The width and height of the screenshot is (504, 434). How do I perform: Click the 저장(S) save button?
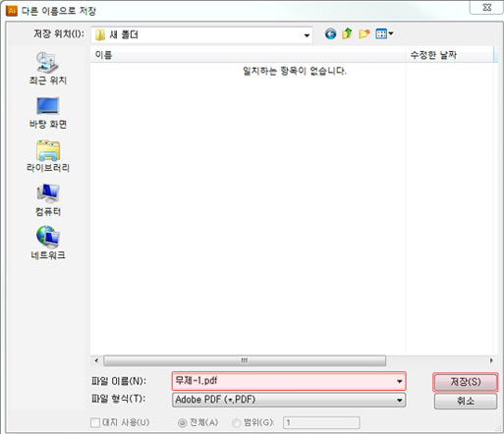click(466, 382)
